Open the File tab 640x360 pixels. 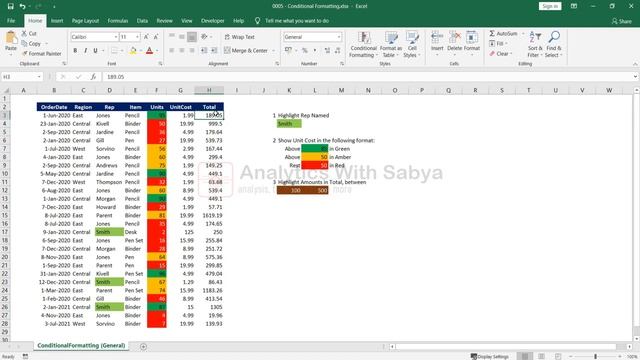coord(11,21)
